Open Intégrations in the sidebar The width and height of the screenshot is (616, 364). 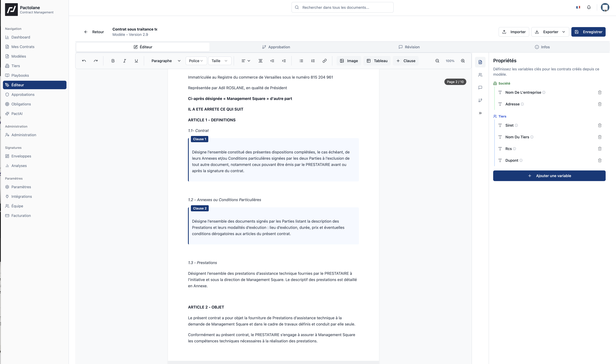[35, 196]
